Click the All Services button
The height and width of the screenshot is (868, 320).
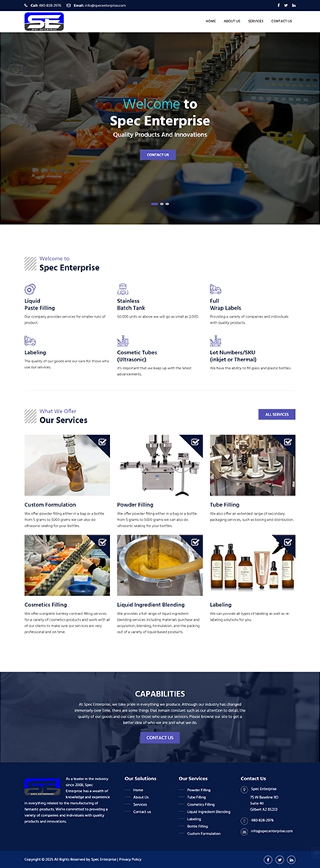(x=277, y=414)
